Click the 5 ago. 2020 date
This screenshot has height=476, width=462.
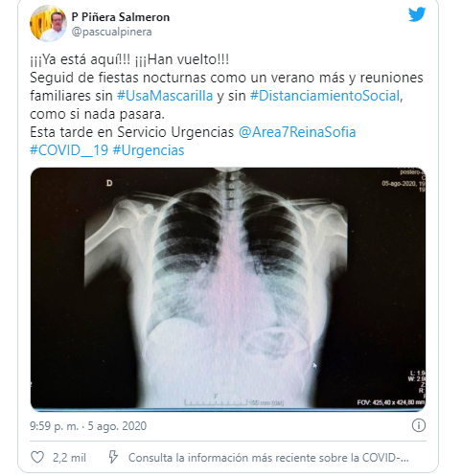(x=117, y=426)
